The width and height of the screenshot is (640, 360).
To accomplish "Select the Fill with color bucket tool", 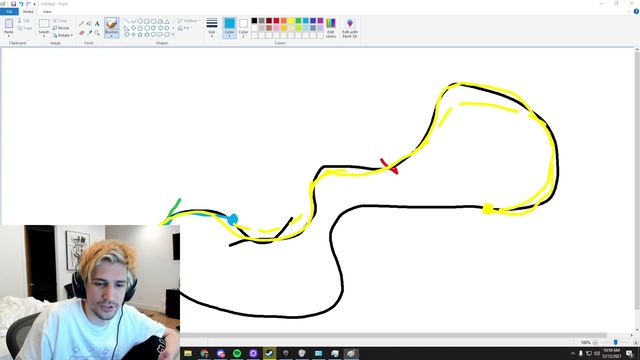I will click(x=89, y=24).
